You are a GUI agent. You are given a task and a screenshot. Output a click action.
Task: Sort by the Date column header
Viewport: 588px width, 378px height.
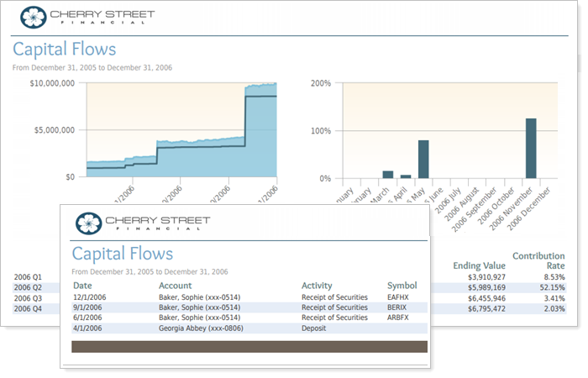[82, 286]
